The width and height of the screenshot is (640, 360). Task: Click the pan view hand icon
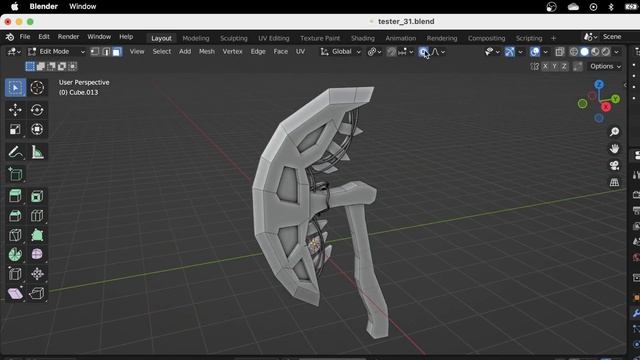tap(614, 149)
